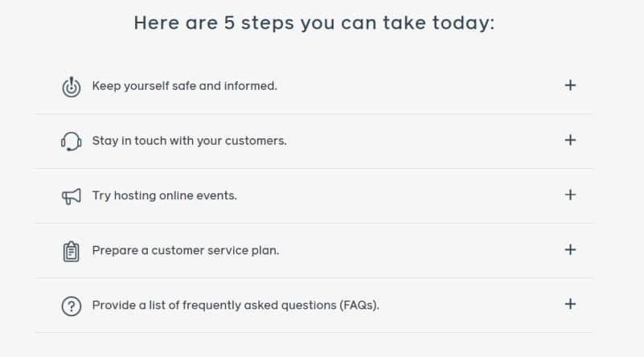Expand Prepare a customer service plan plus sign
Image resolution: width=644 pixels, height=357 pixels.
(x=570, y=249)
